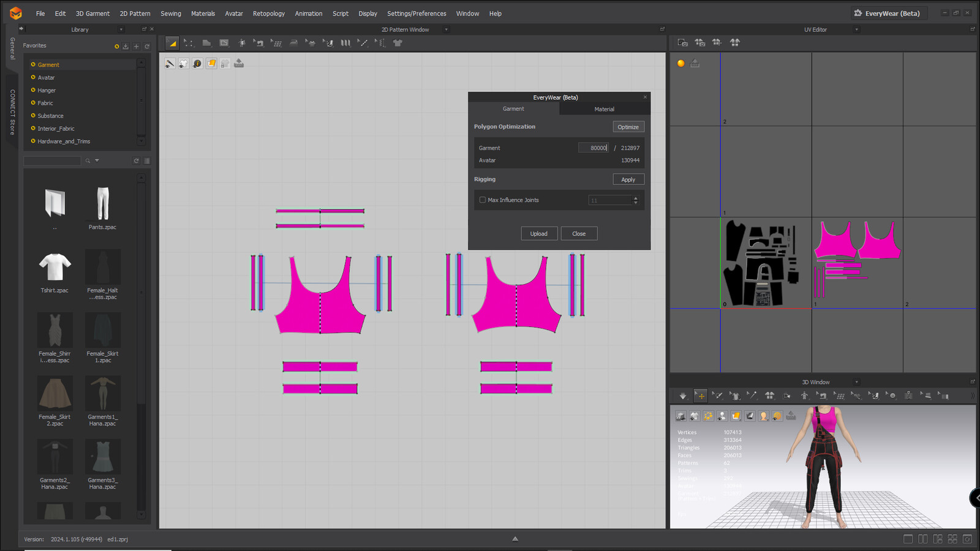
Task: Click the avatar figure icon in 3D Window toolbar
Action: coord(805,395)
